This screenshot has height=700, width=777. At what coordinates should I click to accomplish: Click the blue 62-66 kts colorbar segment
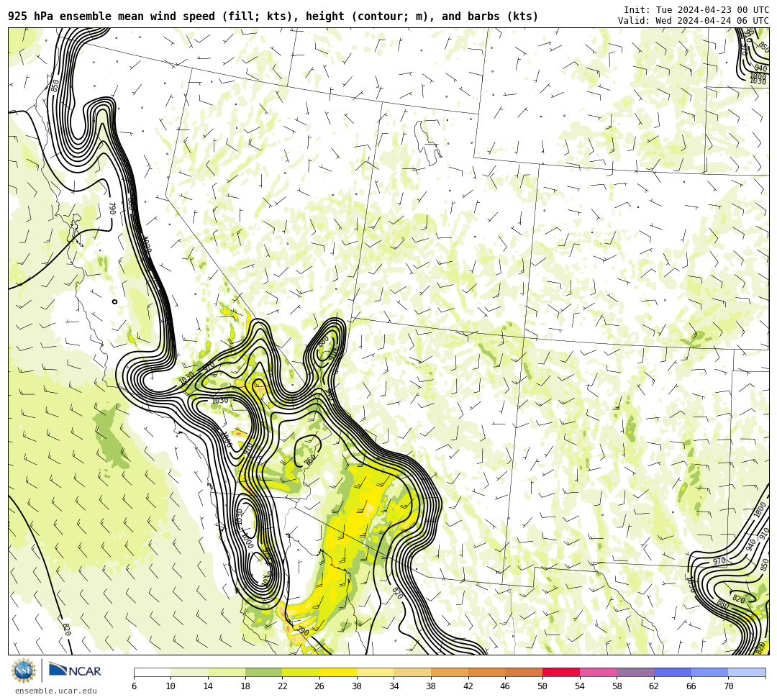pos(673,672)
